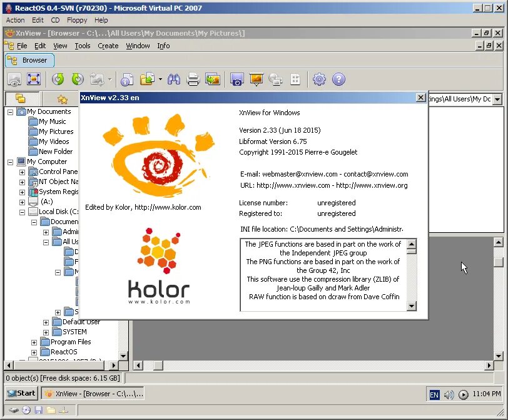Click the credits text box scrollbar thumb
The image size is (508, 420).
click(412, 251)
